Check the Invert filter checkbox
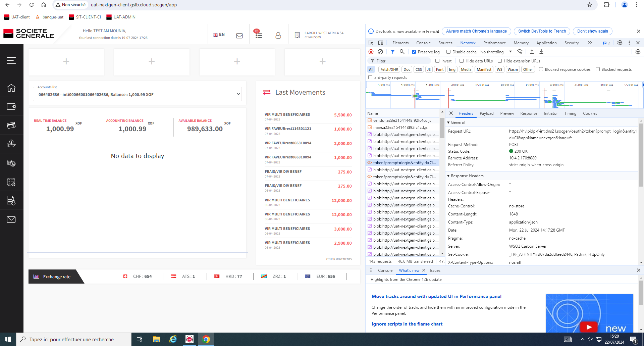This screenshot has height=346, width=644. click(x=437, y=61)
